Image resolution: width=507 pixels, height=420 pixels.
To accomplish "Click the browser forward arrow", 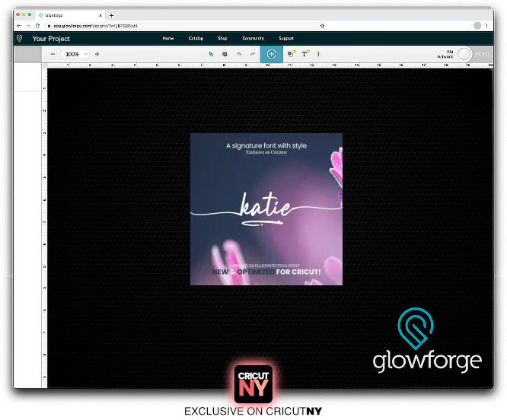I will (x=28, y=26).
